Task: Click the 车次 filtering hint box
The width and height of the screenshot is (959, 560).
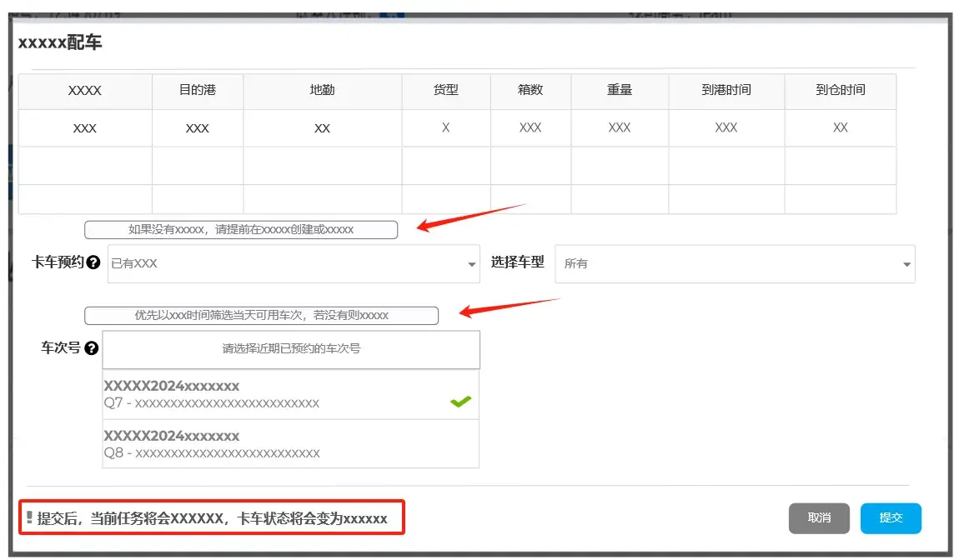Action: (x=261, y=316)
